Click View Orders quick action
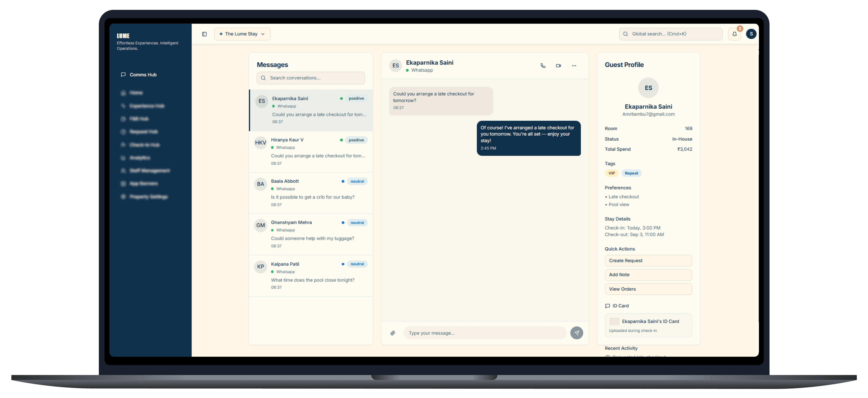Screen dimensions: 868x398 [x=648, y=289]
